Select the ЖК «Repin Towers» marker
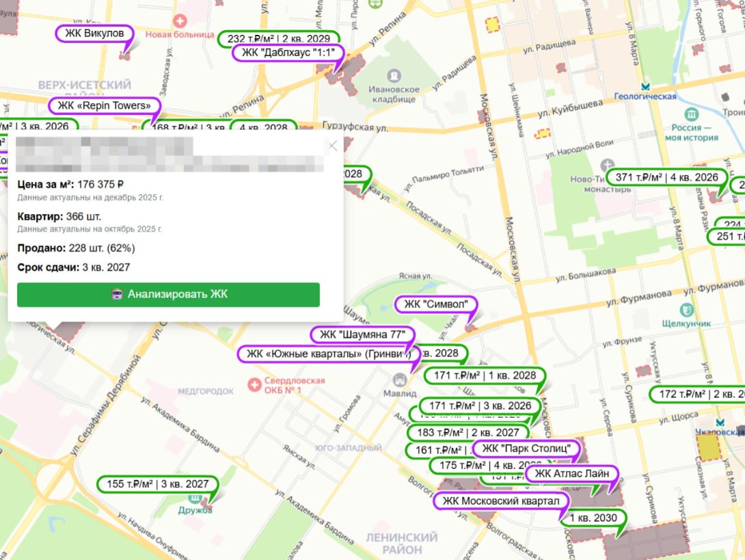Screen dimensions: 745x560 [104, 105]
